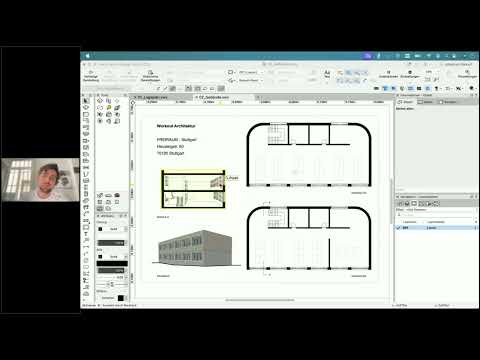Open the Objekt tab in Info palette
The height and width of the screenshot is (360, 480).
[x=406, y=102]
